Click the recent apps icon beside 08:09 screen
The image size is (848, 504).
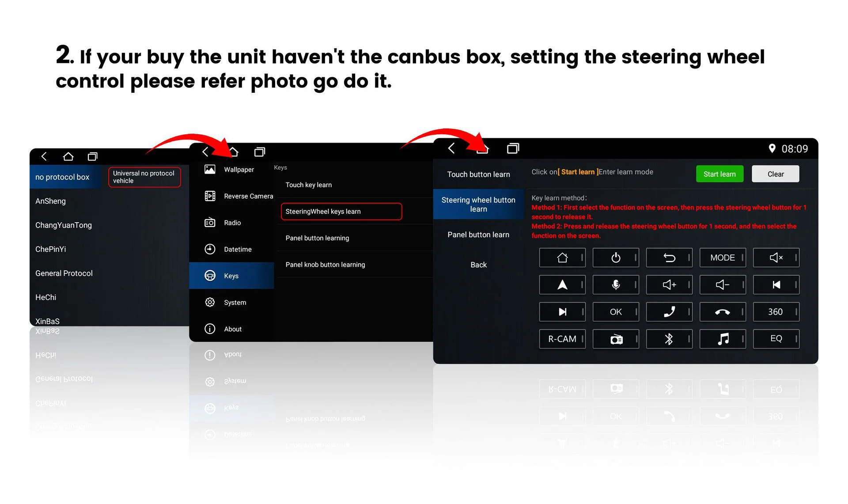click(x=513, y=148)
